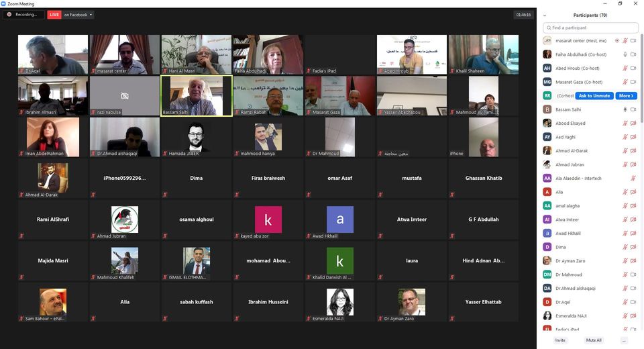This screenshot has height=349, width=644.
Task: Toggle Dima's muted mic icon in participants list
Action: pyautogui.click(x=625, y=247)
